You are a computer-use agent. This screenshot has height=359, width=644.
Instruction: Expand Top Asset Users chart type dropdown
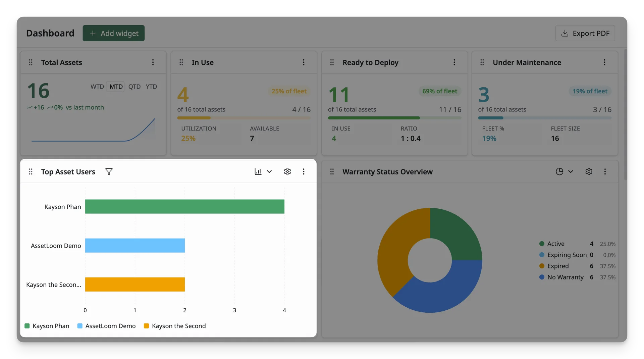269,172
